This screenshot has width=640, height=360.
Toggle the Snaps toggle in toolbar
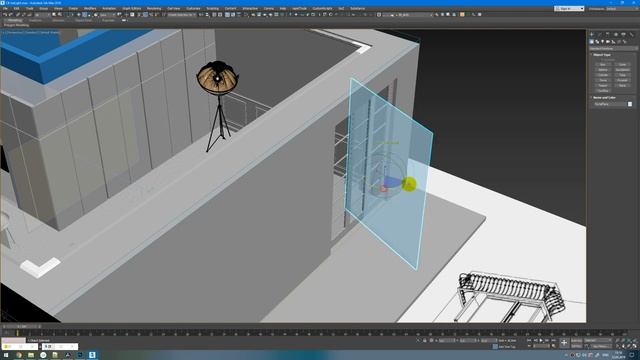139,14
